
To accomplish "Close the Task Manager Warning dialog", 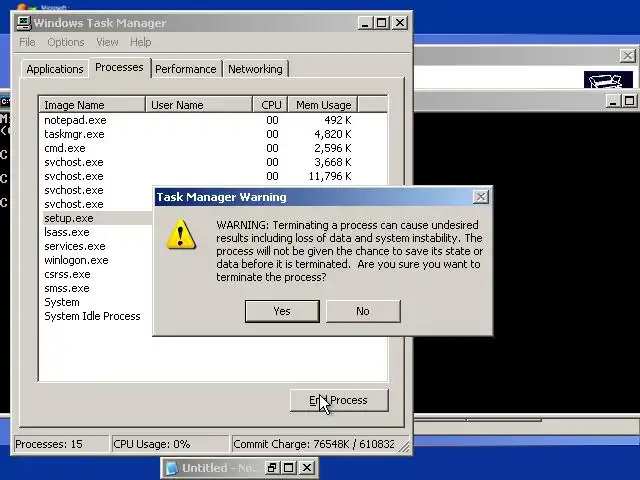I will pos(481,197).
